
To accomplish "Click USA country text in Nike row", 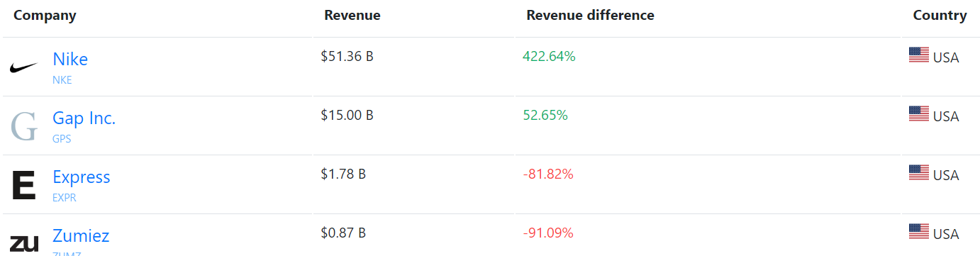I will [946, 58].
